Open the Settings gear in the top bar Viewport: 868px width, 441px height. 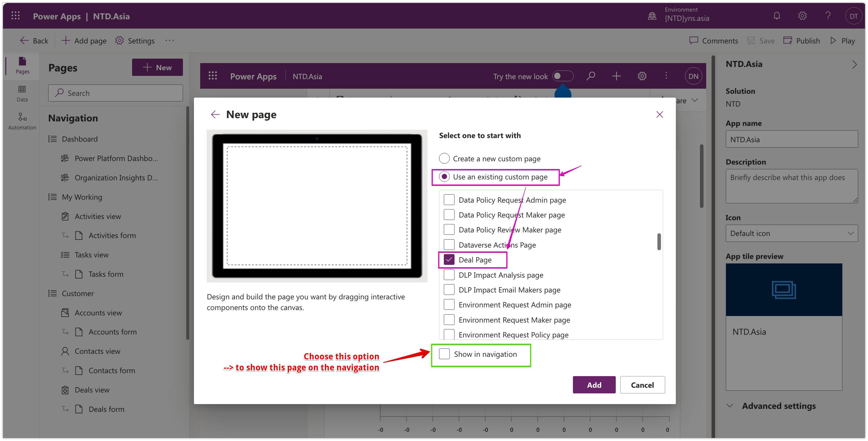[802, 16]
